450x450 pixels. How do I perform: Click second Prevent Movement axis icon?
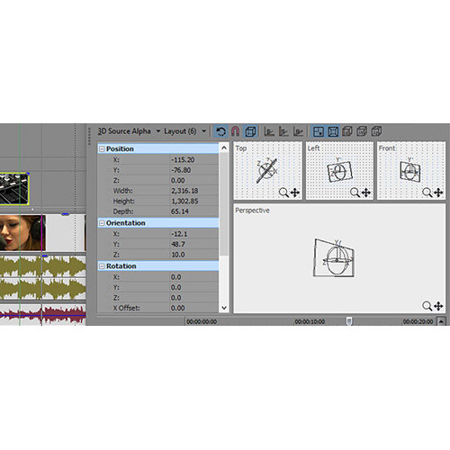tap(283, 131)
